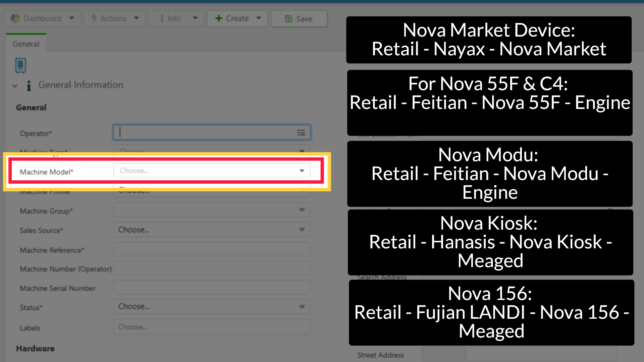
Task: Click the Status label
Action: [31, 307]
